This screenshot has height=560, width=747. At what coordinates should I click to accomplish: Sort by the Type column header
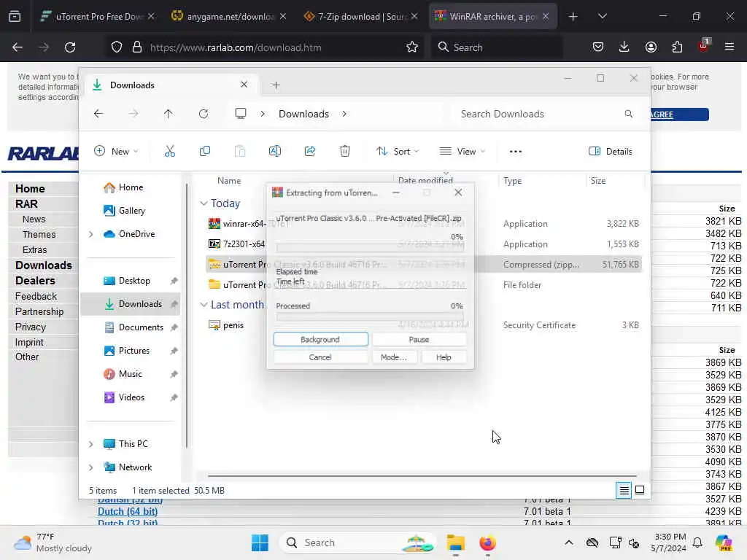513,181
